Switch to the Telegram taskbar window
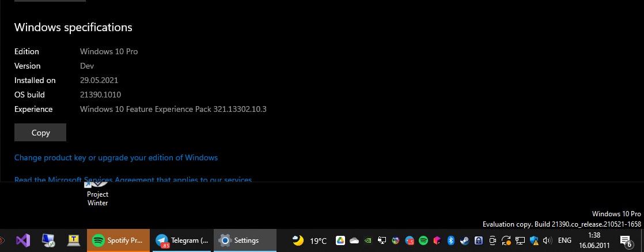This screenshot has height=252, width=644. [181, 240]
